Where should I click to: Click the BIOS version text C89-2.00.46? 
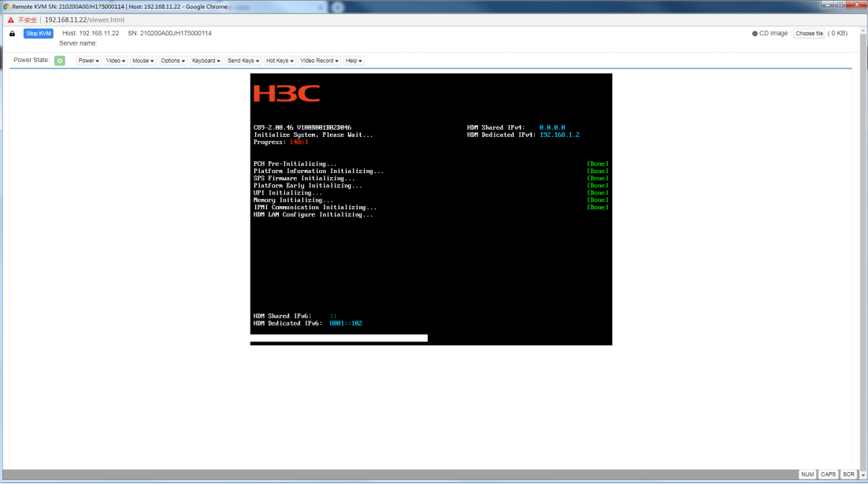(x=273, y=127)
